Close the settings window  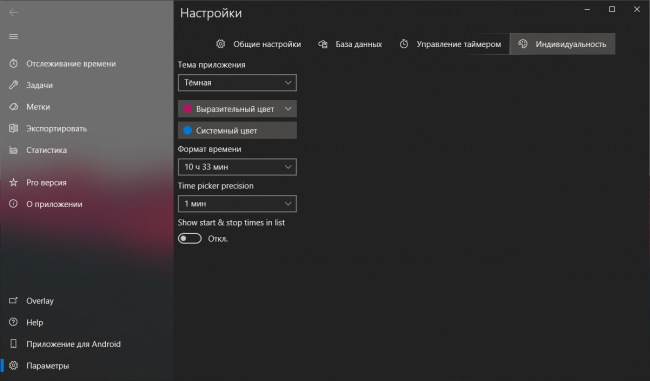[x=637, y=9]
